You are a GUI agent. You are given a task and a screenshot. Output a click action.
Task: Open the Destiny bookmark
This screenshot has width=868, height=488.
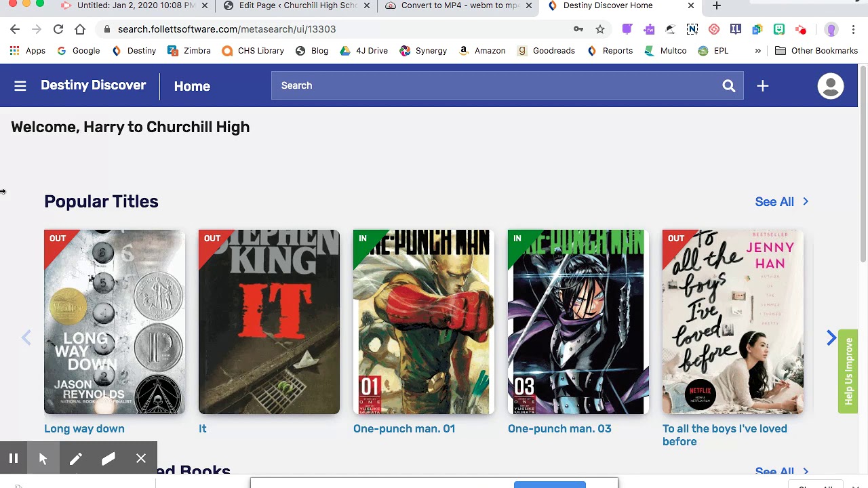(x=134, y=51)
